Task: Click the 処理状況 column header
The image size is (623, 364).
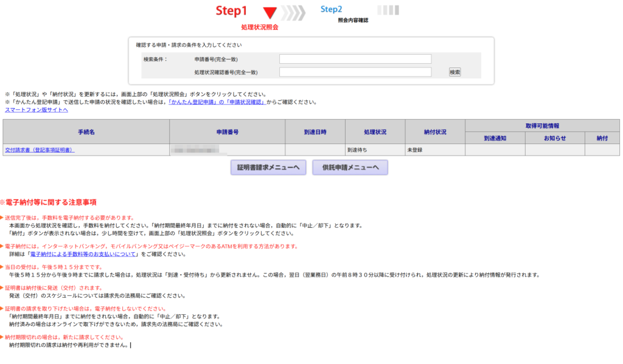Action: tap(375, 132)
